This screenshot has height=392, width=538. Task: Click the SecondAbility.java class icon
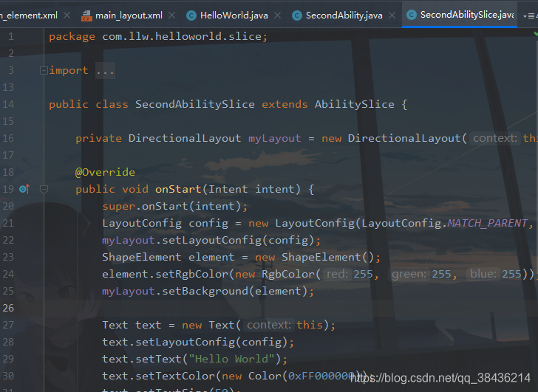tap(297, 16)
